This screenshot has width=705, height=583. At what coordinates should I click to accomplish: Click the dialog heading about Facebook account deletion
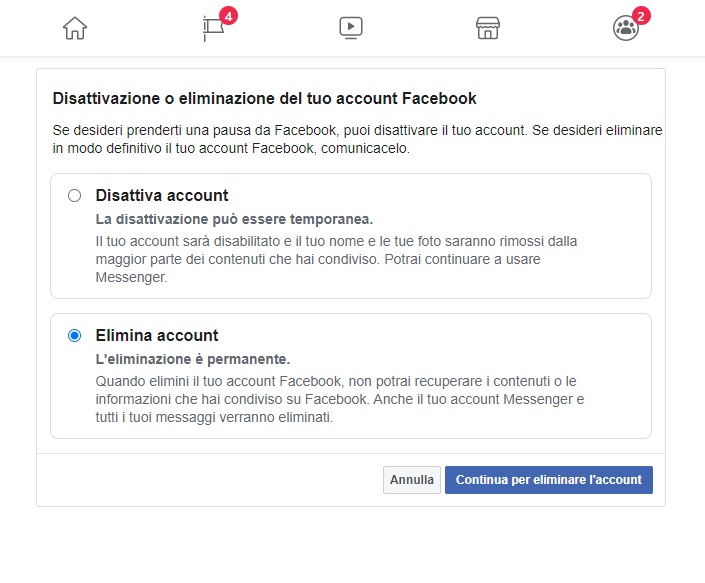(x=264, y=98)
